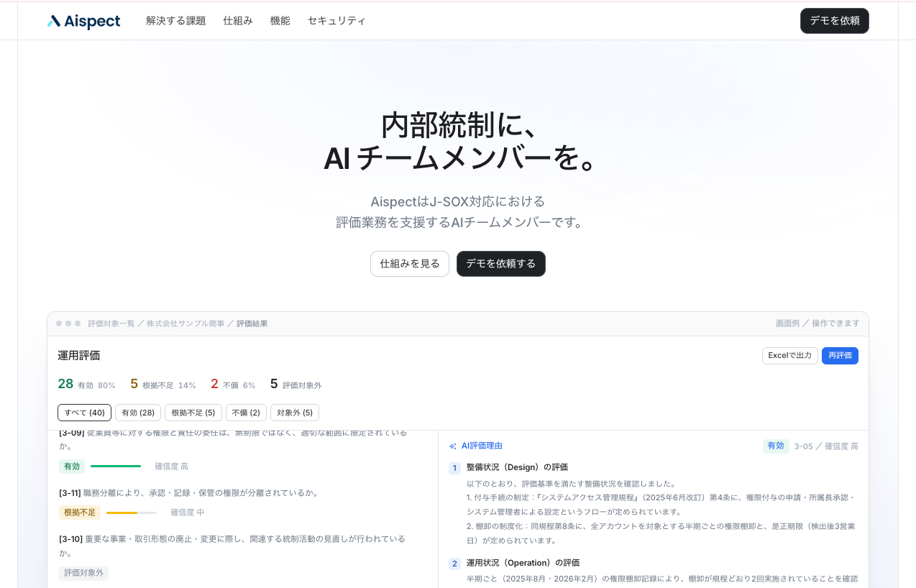Image resolution: width=916 pixels, height=588 pixels.
Task: Select the すべて (40) filter tab
Action: click(84, 413)
